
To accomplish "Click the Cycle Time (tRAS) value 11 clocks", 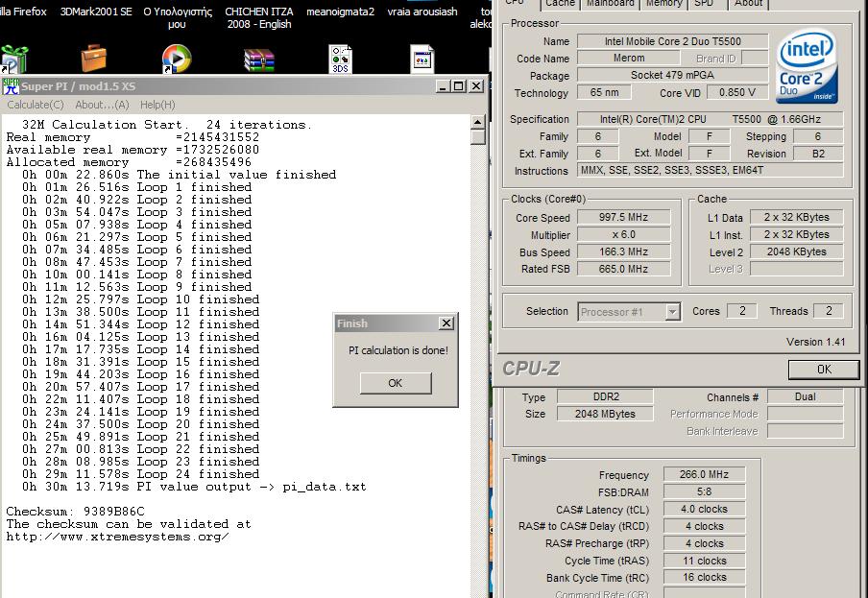I will point(704,561).
